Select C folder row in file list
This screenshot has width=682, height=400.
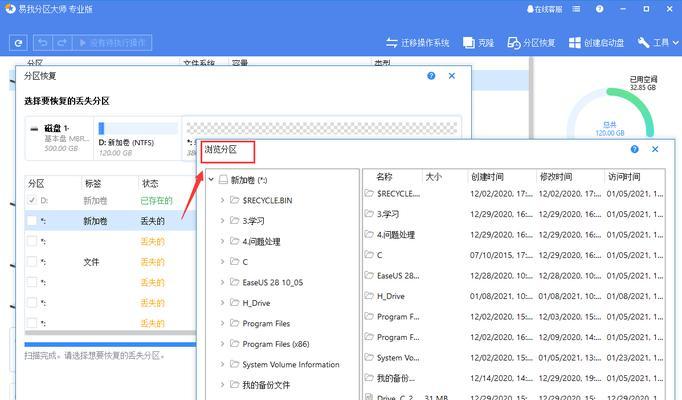point(514,255)
